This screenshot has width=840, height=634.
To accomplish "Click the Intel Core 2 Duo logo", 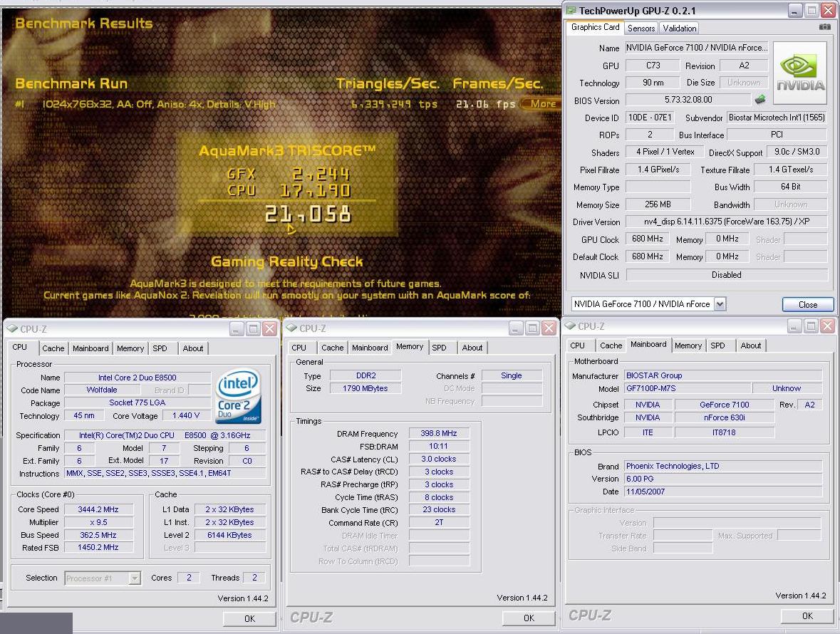I will coord(239,395).
